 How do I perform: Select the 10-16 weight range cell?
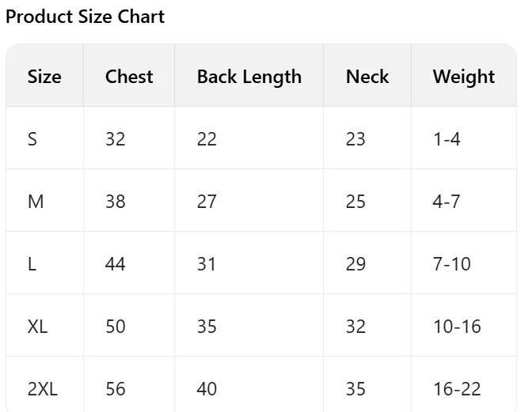[x=457, y=326]
